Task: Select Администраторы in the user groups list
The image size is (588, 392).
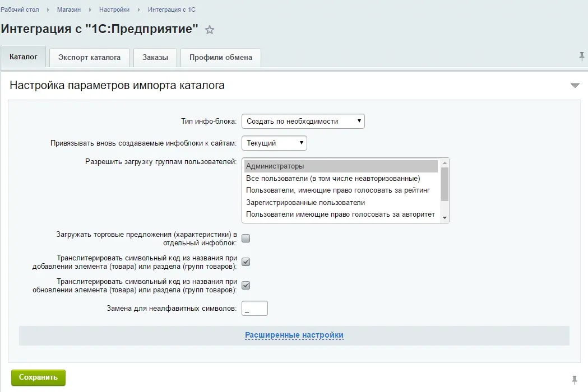Action: (341, 166)
